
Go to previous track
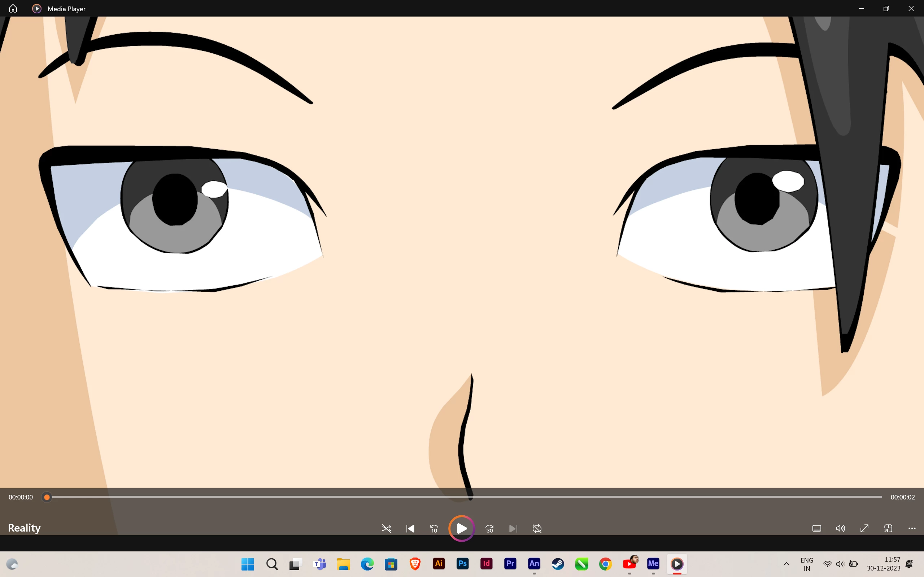(x=410, y=529)
